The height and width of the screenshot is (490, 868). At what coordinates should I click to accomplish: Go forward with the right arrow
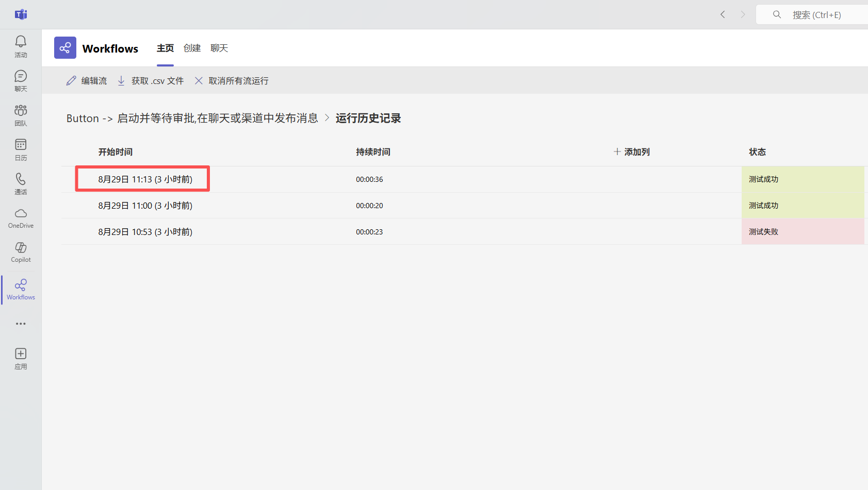click(x=743, y=14)
